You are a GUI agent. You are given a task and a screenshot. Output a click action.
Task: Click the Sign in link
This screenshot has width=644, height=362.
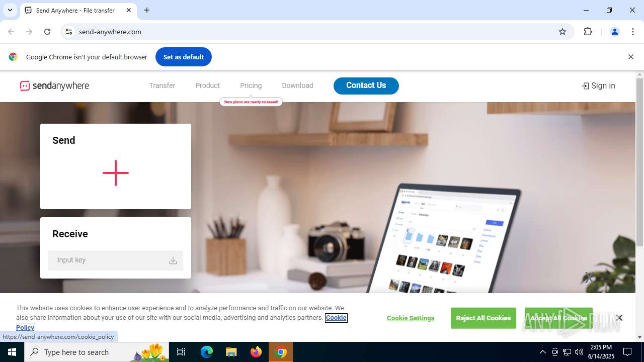(x=598, y=86)
